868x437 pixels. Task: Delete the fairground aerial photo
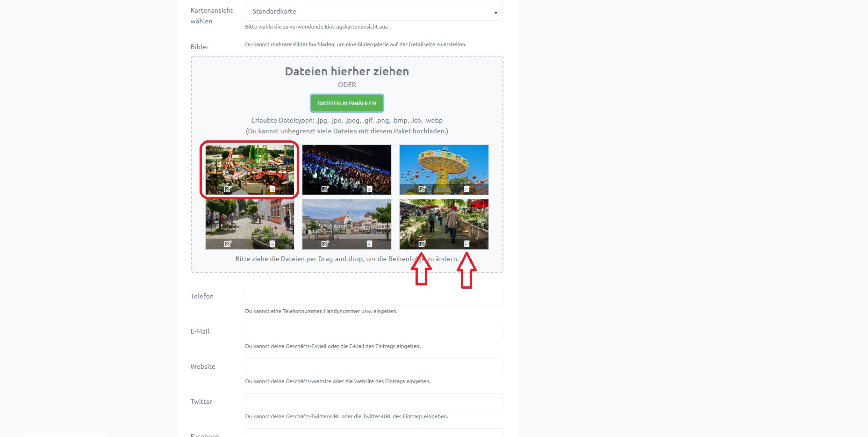click(x=272, y=189)
